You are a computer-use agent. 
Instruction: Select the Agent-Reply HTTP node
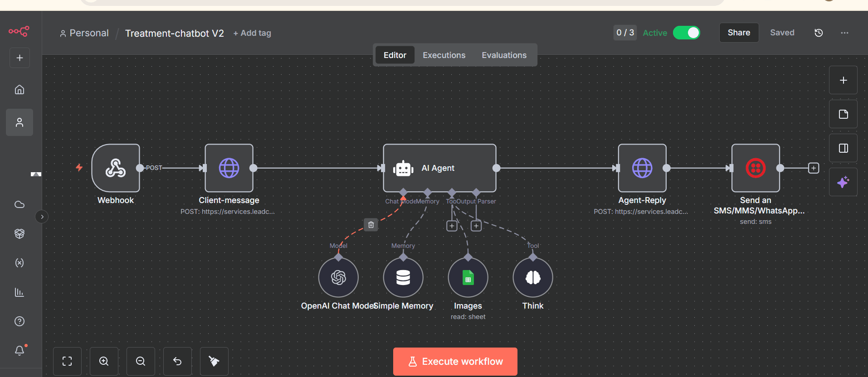tap(642, 168)
